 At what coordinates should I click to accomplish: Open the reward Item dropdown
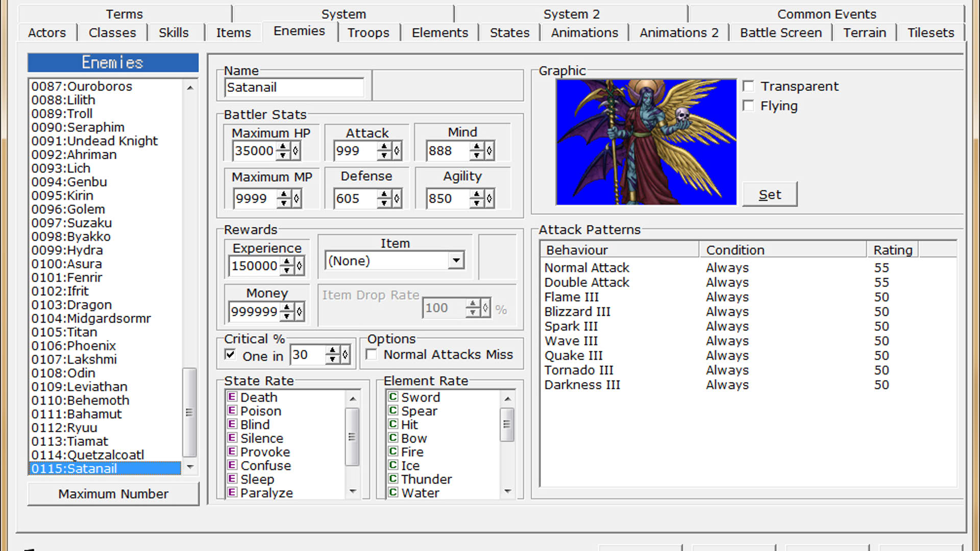click(456, 261)
